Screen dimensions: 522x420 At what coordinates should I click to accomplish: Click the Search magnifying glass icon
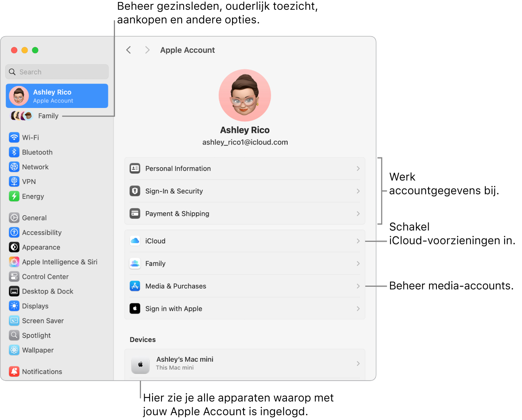pyautogui.click(x=12, y=72)
